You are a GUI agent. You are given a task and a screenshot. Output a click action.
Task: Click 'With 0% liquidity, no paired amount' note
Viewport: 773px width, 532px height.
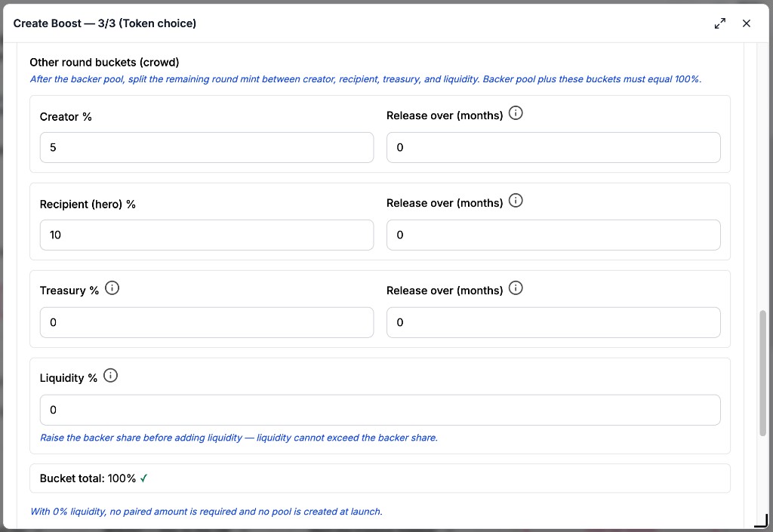(x=206, y=512)
